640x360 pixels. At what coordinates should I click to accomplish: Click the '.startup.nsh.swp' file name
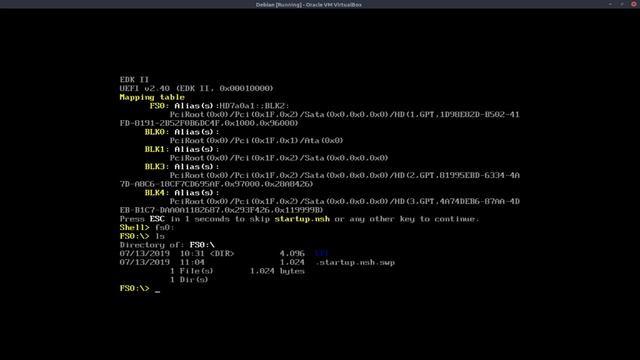pos(355,262)
